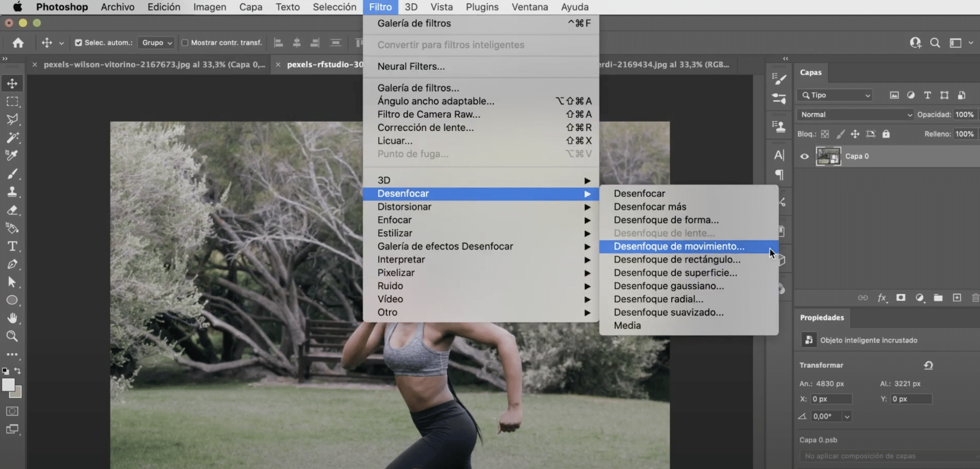Click Neural Filters button
This screenshot has height=469, width=980.
pyautogui.click(x=411, y=67)
